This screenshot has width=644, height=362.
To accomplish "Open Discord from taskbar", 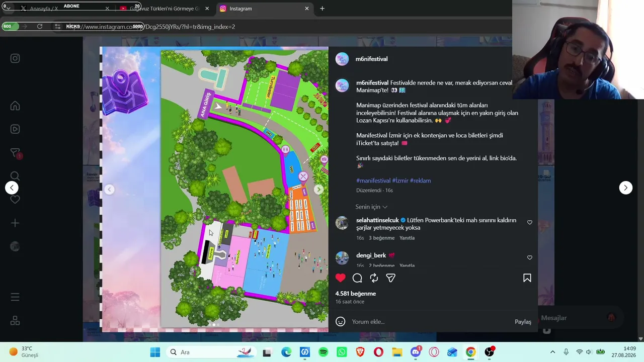I will pyautogui.click(x=416, y=352).
